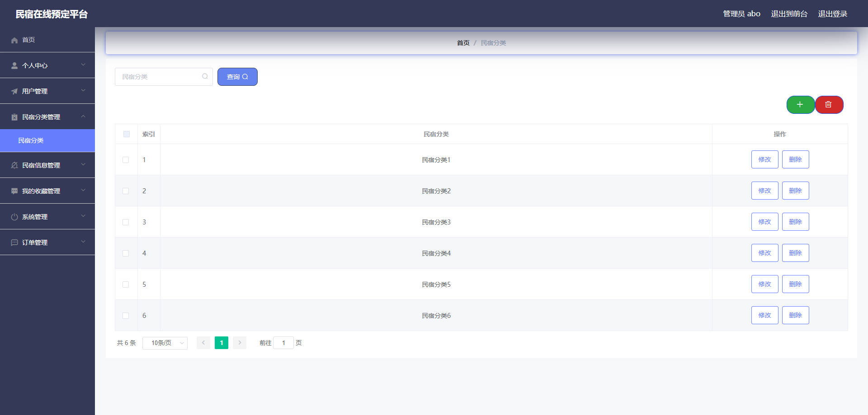Click the green plus add button

800,105
